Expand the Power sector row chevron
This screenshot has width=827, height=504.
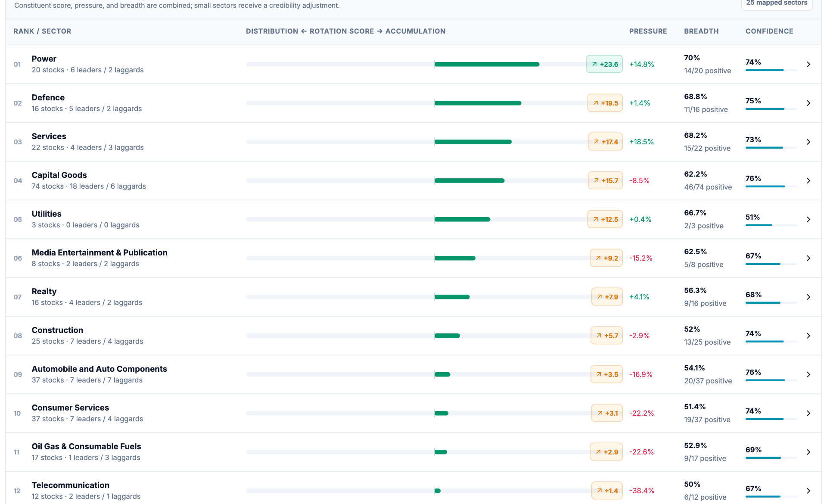click(x=808, y=64)
